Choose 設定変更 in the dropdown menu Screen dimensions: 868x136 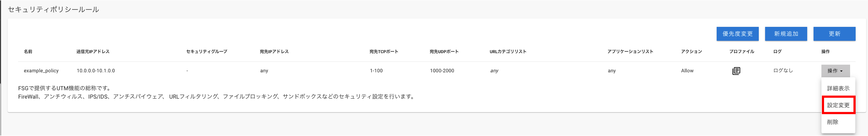pos(838,105)
